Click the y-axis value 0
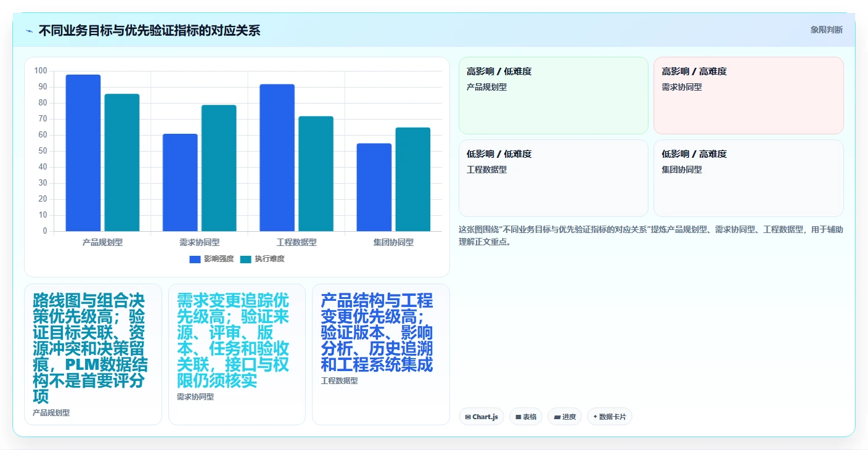This screenshot has width=868, height=450. pyautogui.click(x=45, y=231)
